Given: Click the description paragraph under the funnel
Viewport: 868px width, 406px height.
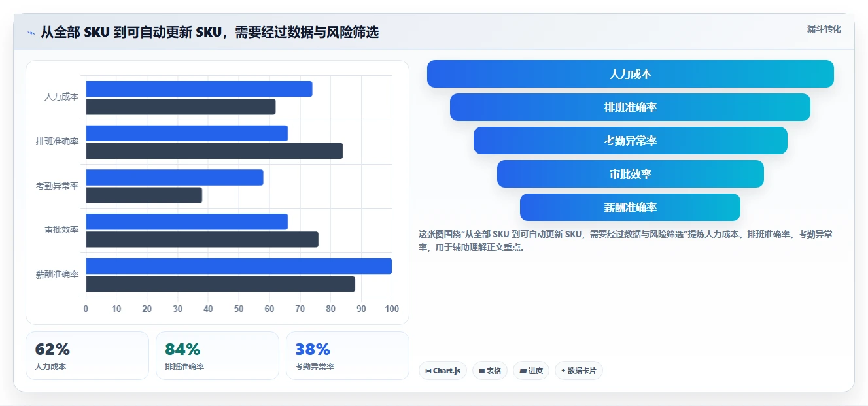Looking at the screenshot, I should coord(625,241).
